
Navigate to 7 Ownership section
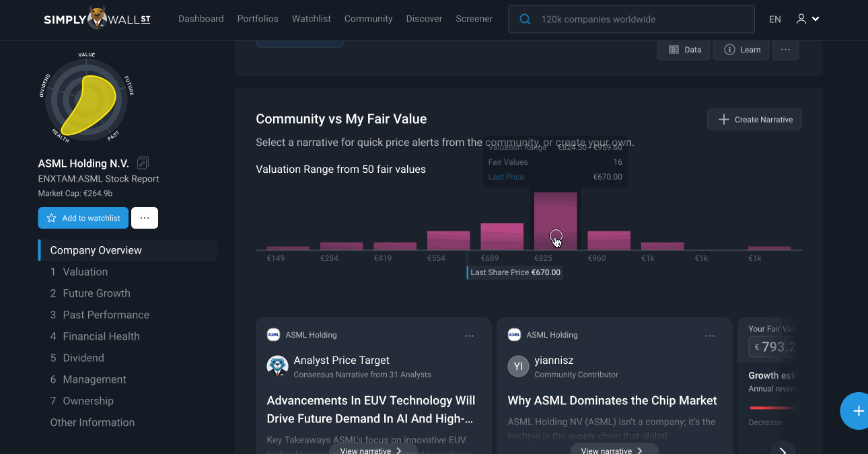click(x=81, y=401)
